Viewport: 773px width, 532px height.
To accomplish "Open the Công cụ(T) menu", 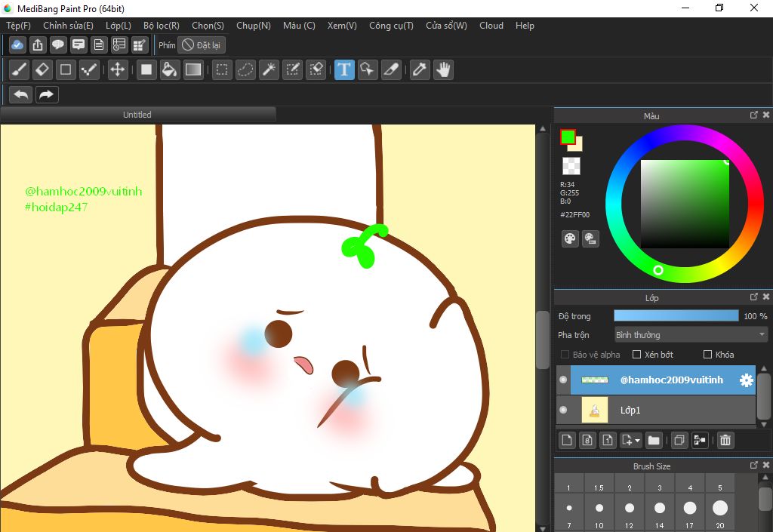I will point(392,26).
